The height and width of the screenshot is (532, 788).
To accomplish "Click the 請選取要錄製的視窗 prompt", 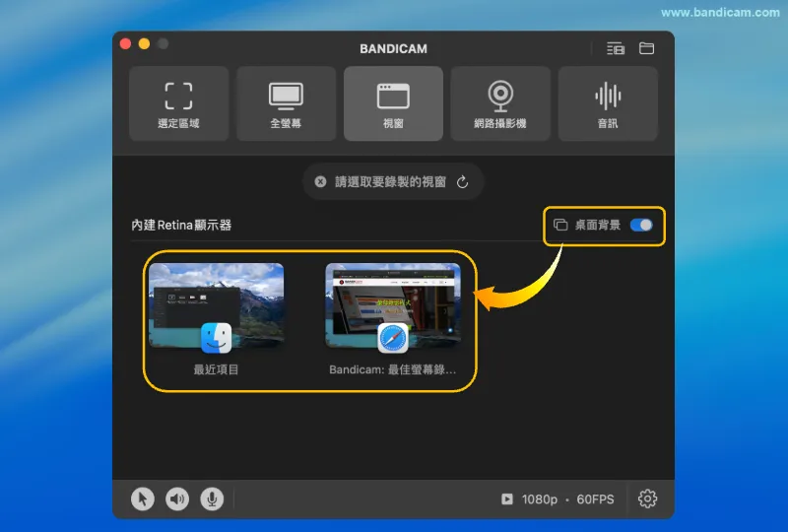I will 390,181.
